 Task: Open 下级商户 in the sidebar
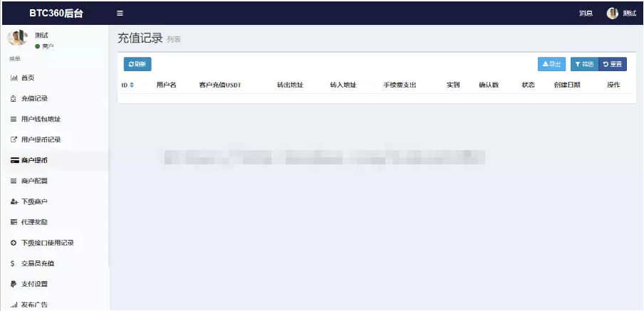[55, 201]
